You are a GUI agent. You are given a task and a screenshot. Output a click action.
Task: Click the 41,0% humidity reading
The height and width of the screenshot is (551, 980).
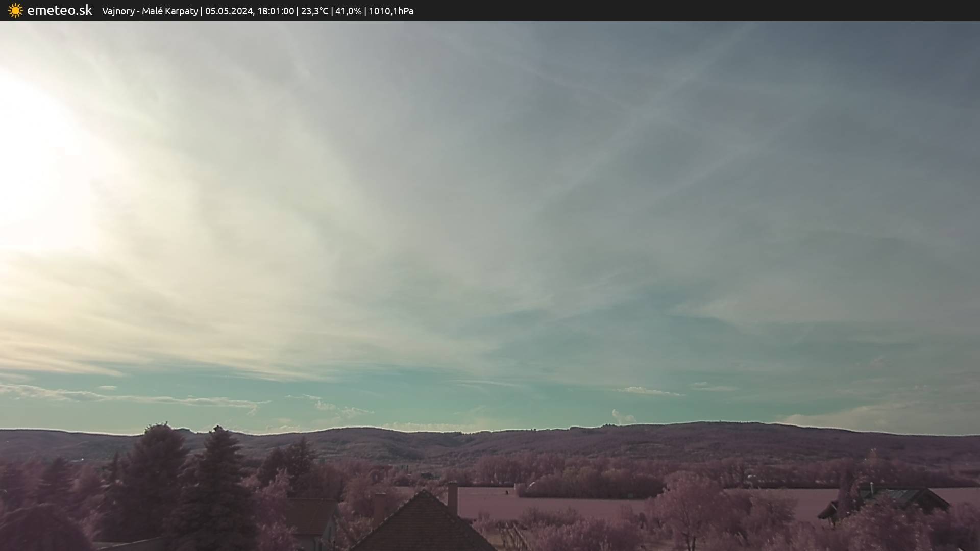tap(348, 11)
